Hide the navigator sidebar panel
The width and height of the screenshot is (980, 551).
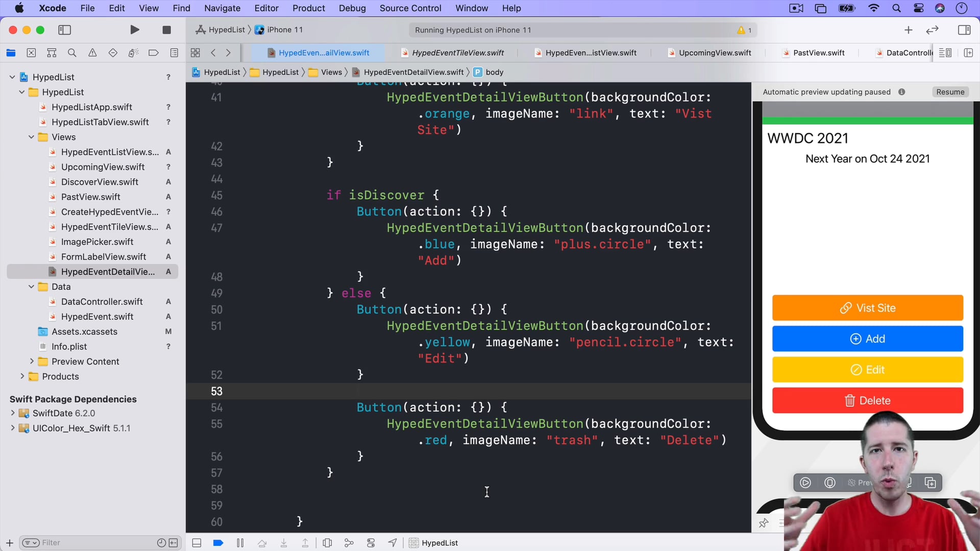tap(65, 30)
